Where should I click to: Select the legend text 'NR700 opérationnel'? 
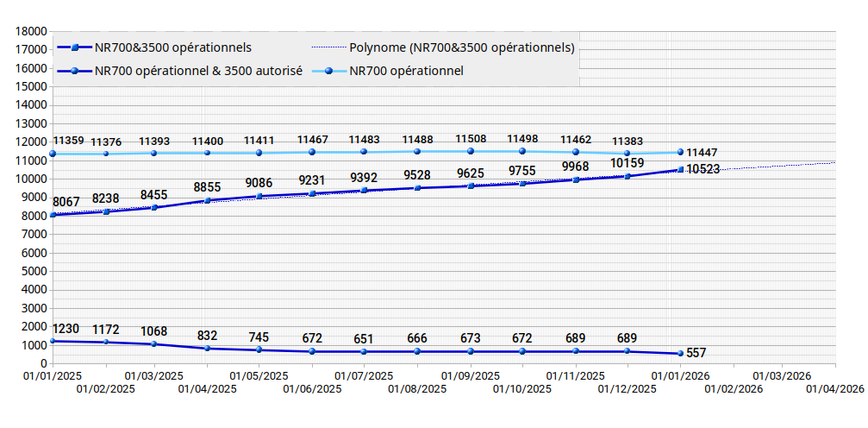pos(407,71)
